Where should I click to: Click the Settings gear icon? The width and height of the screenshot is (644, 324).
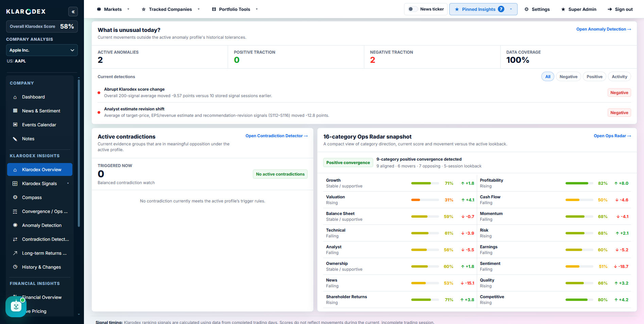pos(526,9)
